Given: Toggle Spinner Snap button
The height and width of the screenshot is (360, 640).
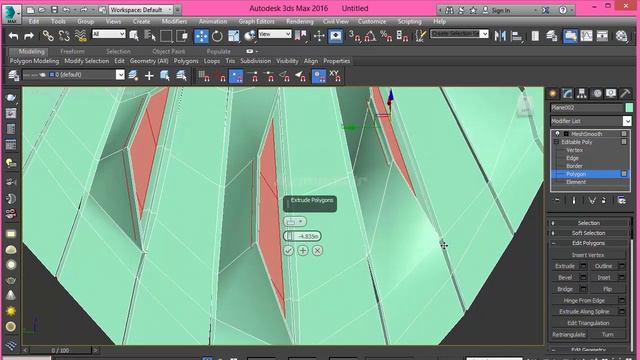Looking at the screenshot, I should [402, 36].
